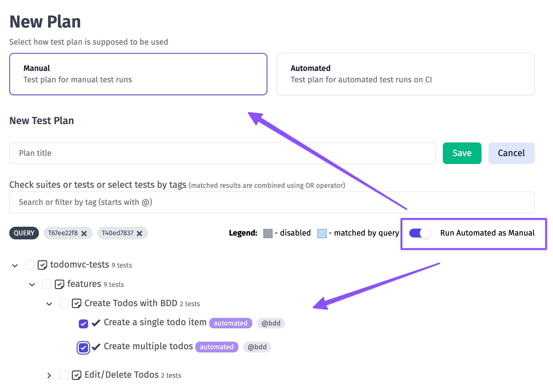Click the todomvc-tests suite check icon
The image size is (553, 392).
[x=42, y=265]
